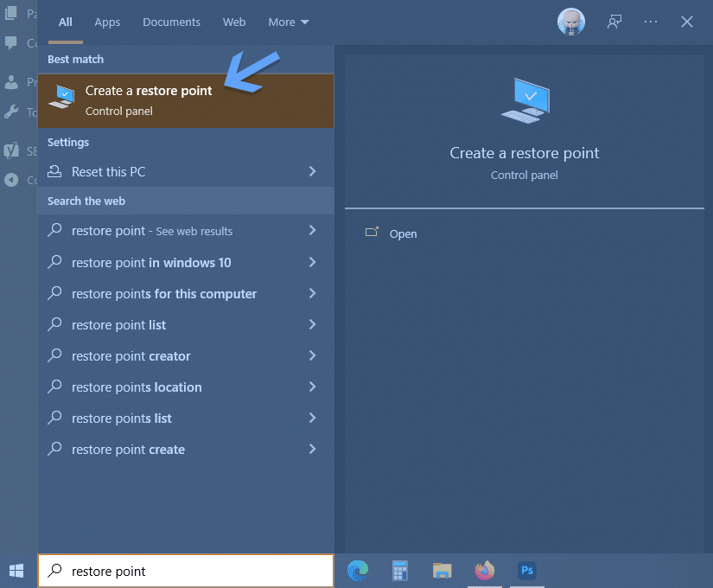This screenshot has width=713, height=588.
Task: Expand arrow for 'restore points list'
Action: click(312, 418)
